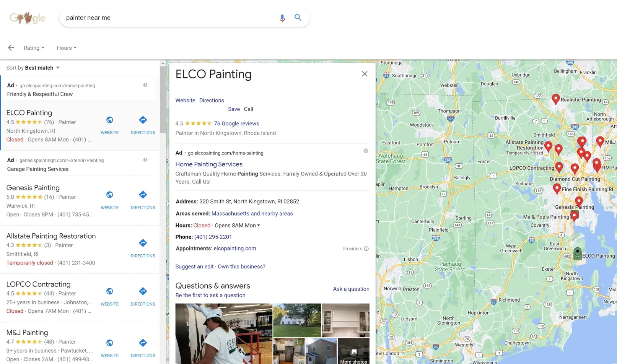The width and height of the screenshot is (617, 364).
Task: Click info icon on Genesis painting ad
Action: pyautogui.click(x=145, y=160)
